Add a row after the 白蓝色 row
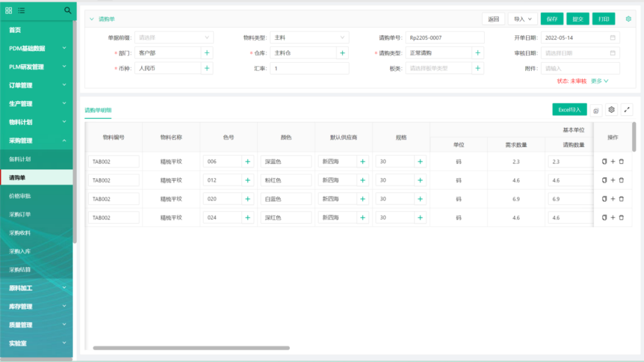The image size is (644, 362). pos(612,199)
